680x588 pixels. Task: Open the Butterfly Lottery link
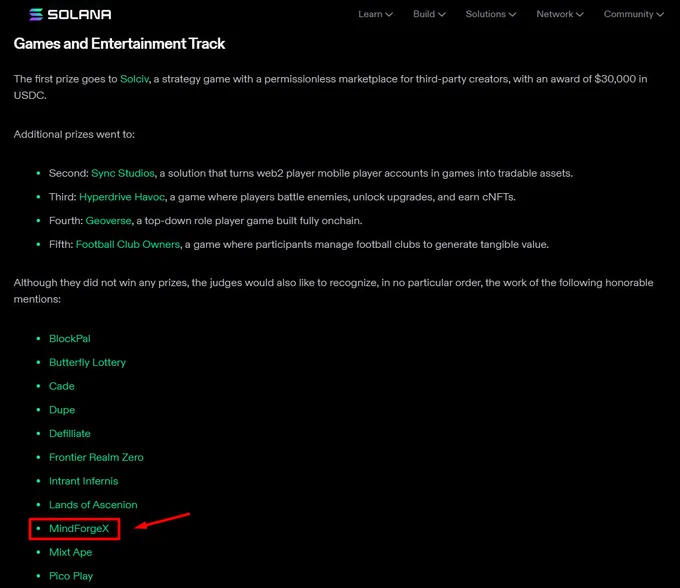[87, 363]
